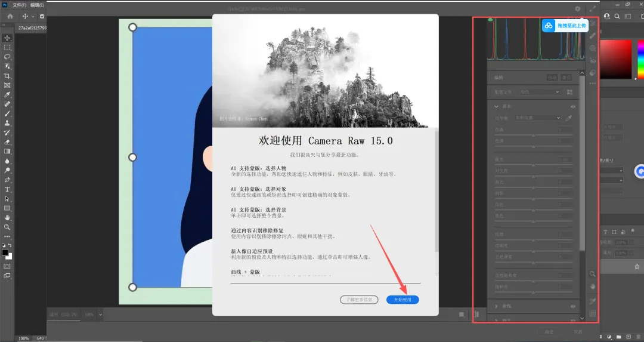Open Camera Raw preferences gear icon
Viewport: 644px width, 342px height.
(577, 8)
